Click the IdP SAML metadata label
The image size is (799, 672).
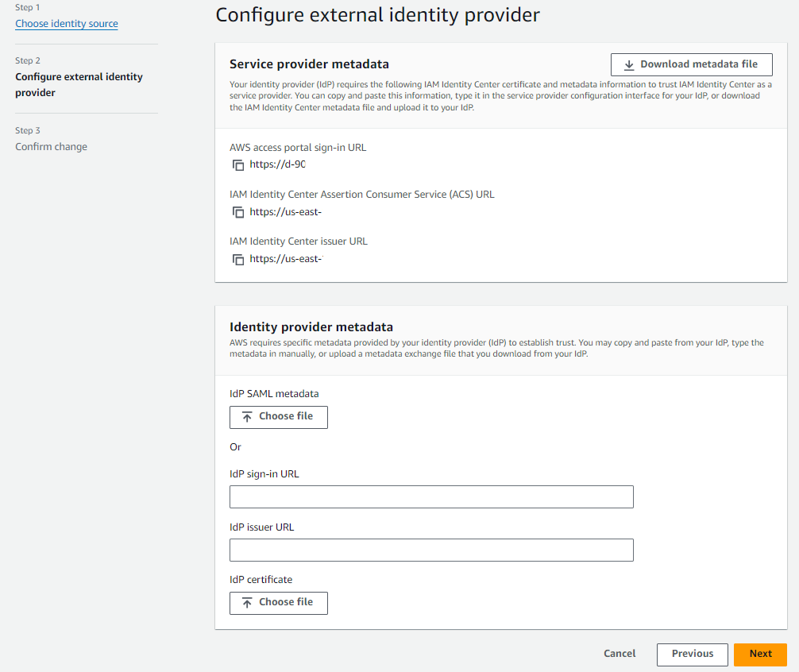click(x=274, y=394)
